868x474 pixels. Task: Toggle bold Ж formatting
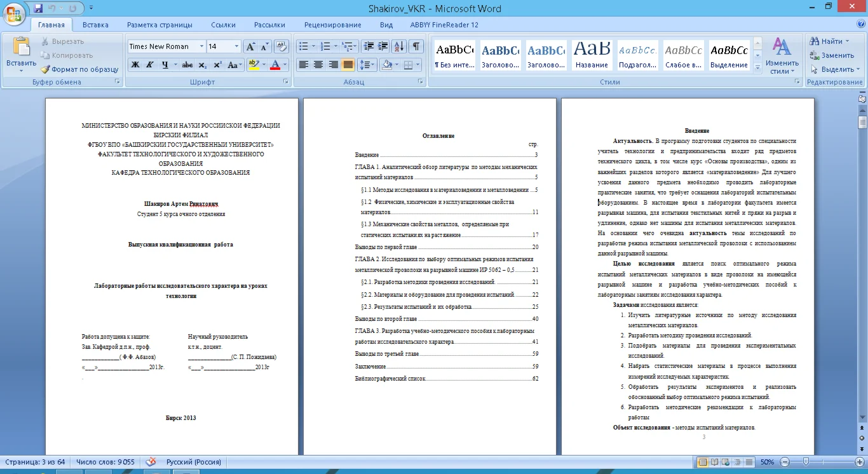pyautogui.click(x=135, y=65)
